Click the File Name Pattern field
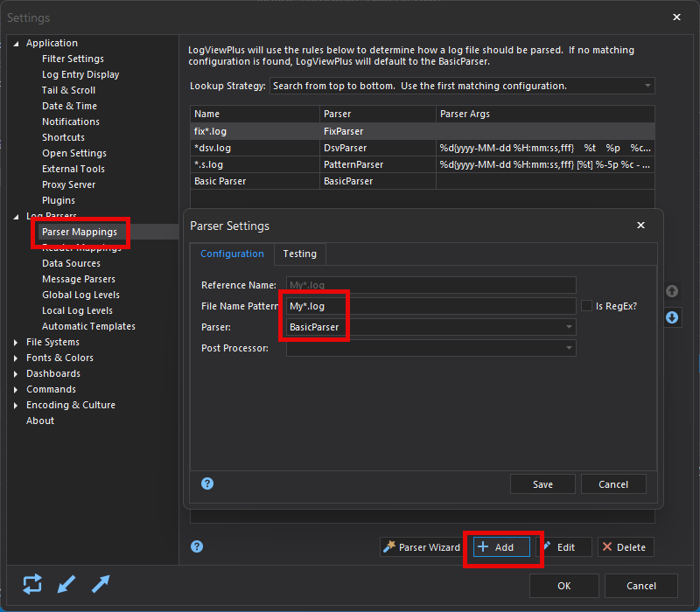 (430, 306)
